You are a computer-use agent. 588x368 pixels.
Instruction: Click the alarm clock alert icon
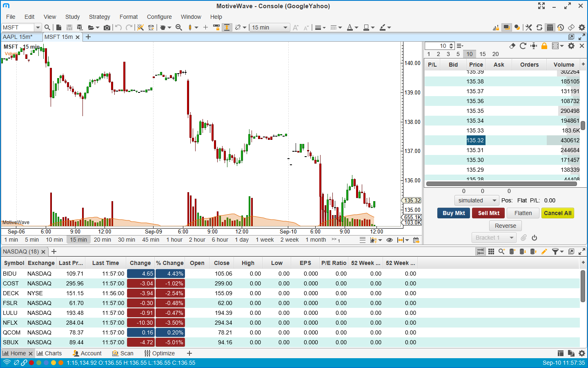pos(151,27)
